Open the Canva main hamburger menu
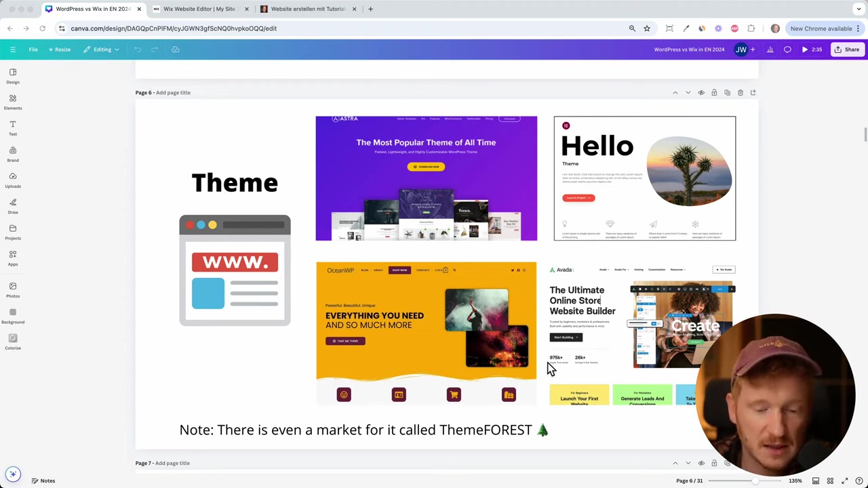The image size is (868, 488). (x=12, y=49)
